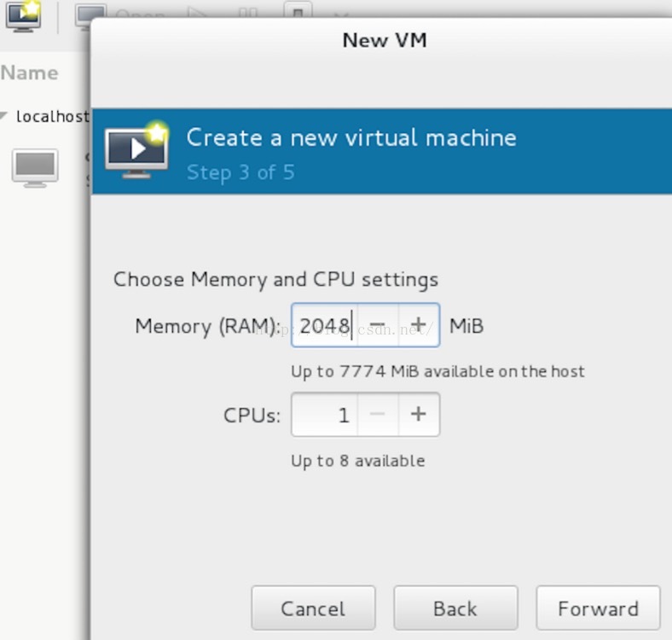Focus the Memory field showing 2048

pyautogui.click(x=325, y=325)
